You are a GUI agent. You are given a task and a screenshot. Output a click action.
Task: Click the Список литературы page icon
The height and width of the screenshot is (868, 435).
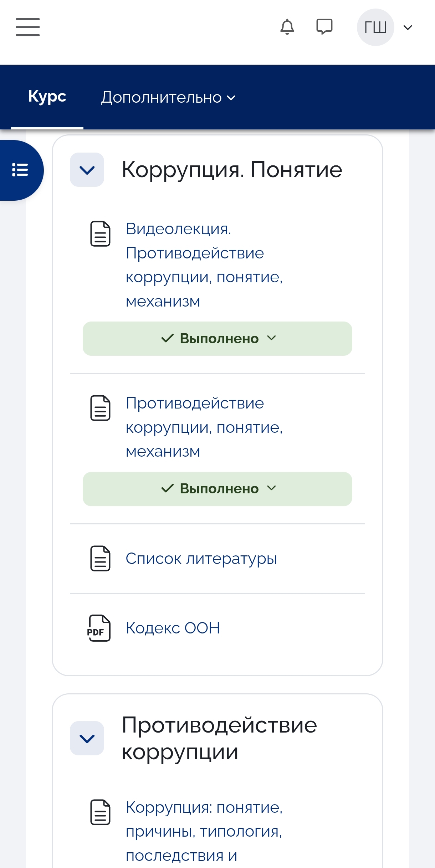(x=100, y=559)
